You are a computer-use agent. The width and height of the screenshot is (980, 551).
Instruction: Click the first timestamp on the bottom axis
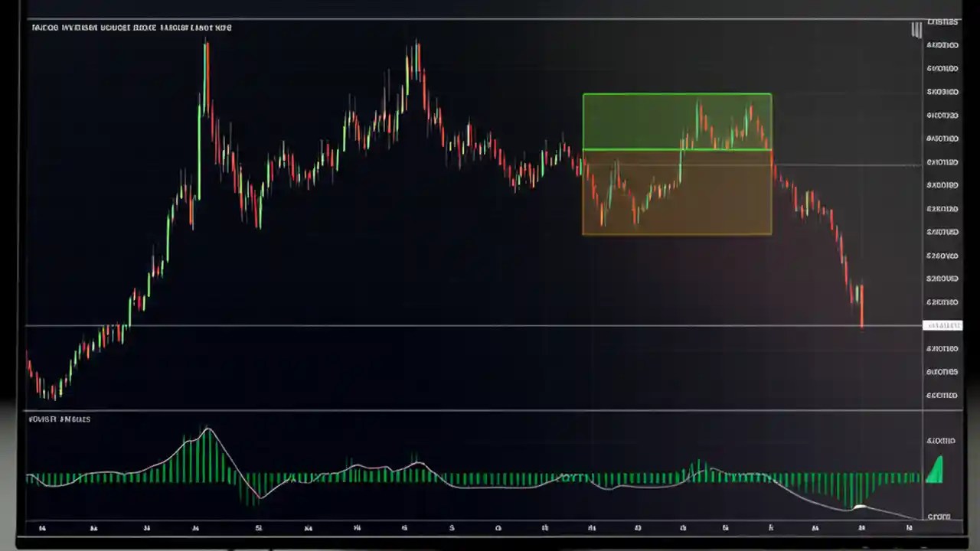42,528
